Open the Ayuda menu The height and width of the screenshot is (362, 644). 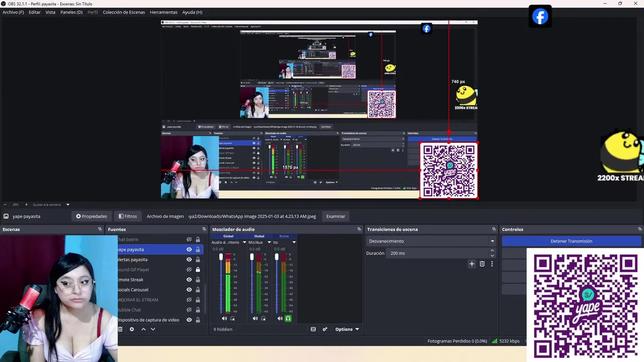pos(192,12)
